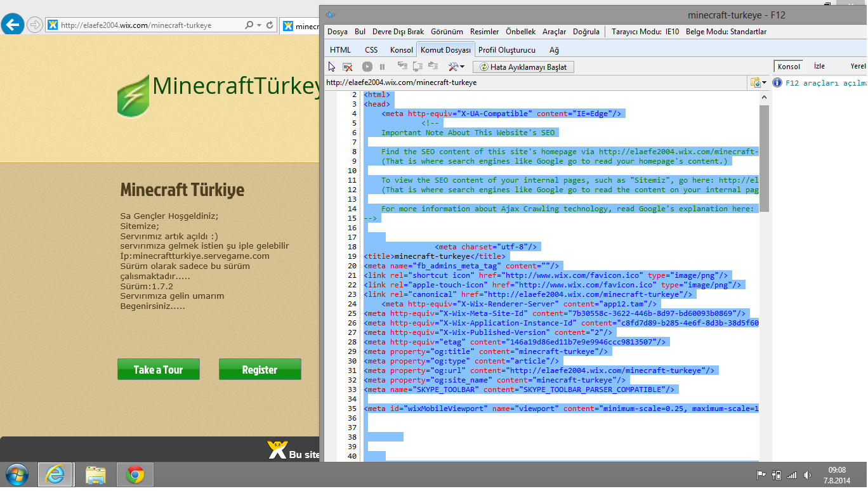Select the İzle pane tab
The height and width of the screenshot is (491, 868).
819,66
